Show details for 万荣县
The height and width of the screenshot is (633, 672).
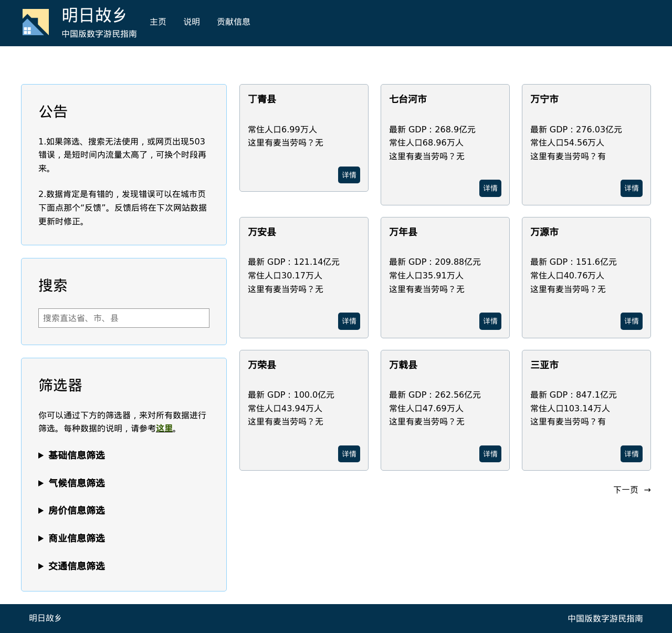(349, 454)
